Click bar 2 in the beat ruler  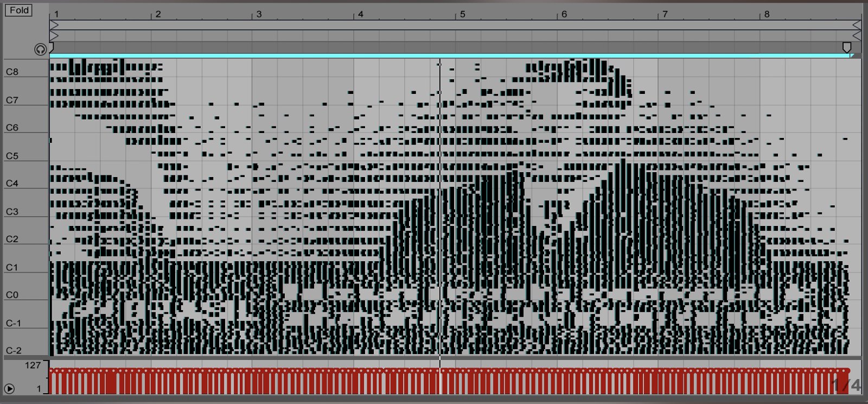point(158,14)
